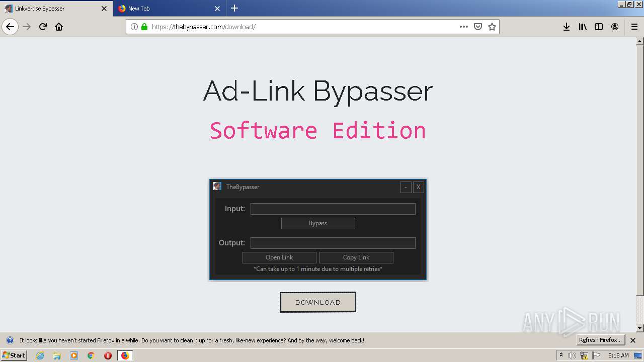Select the Firefox taskbar button
The width and height of the screenshot is (644, 362).
(125, 355)
